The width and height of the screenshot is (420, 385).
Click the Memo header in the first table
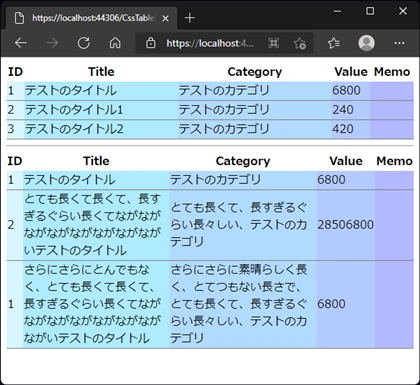pyautogui.click(x=392, y=72)
